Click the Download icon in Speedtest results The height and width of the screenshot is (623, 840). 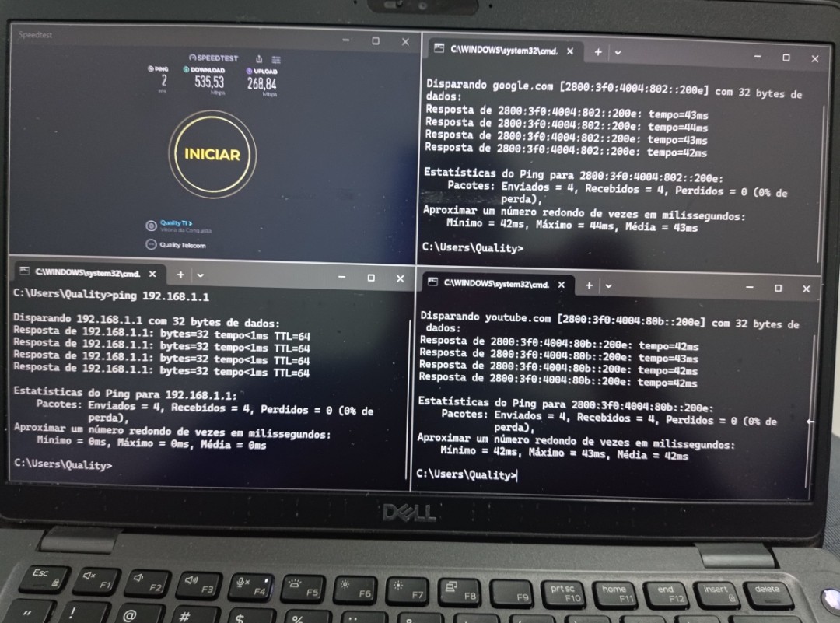pyautogui.click(x=187, y=70)
